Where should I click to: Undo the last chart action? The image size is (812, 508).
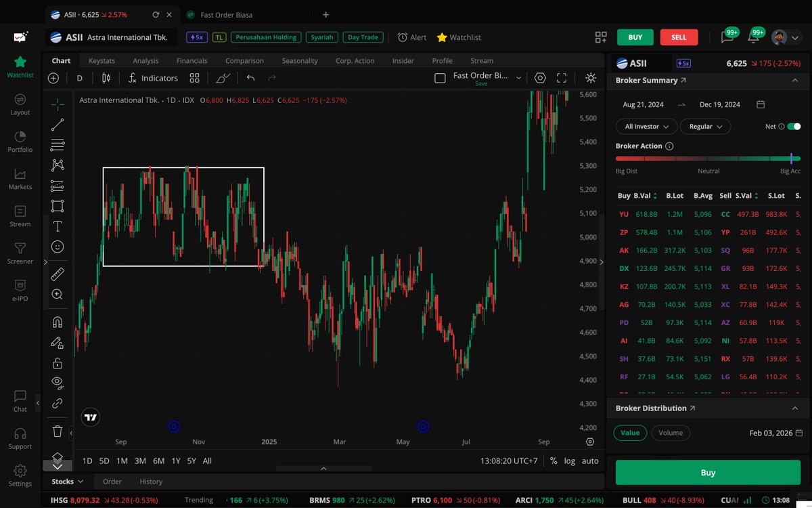click(250, 78)
